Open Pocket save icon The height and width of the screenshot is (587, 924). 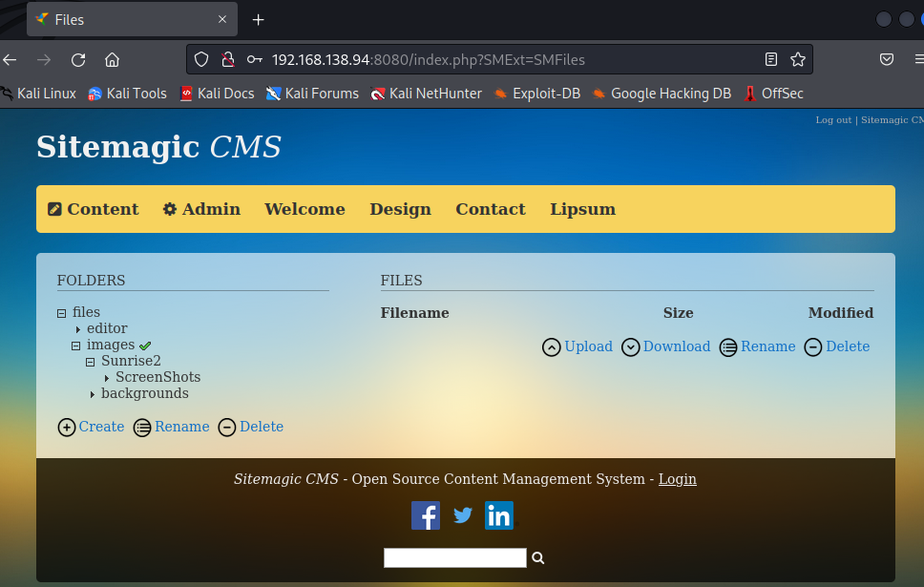click(x=886, y=59)
